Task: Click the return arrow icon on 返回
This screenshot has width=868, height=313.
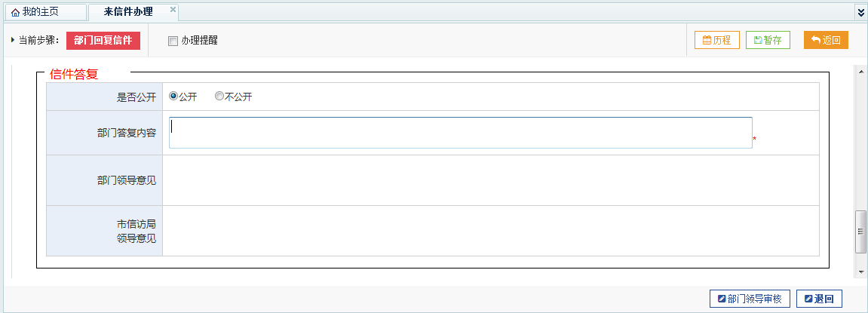Action: [x=816, y=40]
